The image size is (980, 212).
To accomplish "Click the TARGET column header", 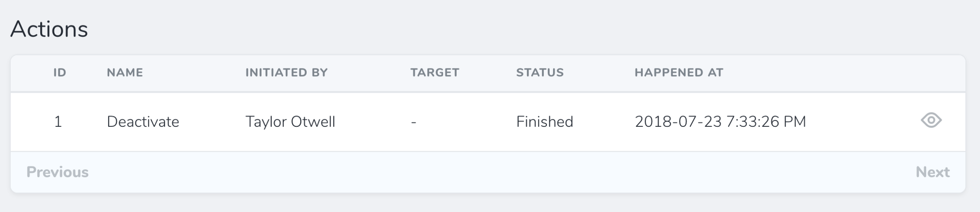I will [x=435, y=72].
